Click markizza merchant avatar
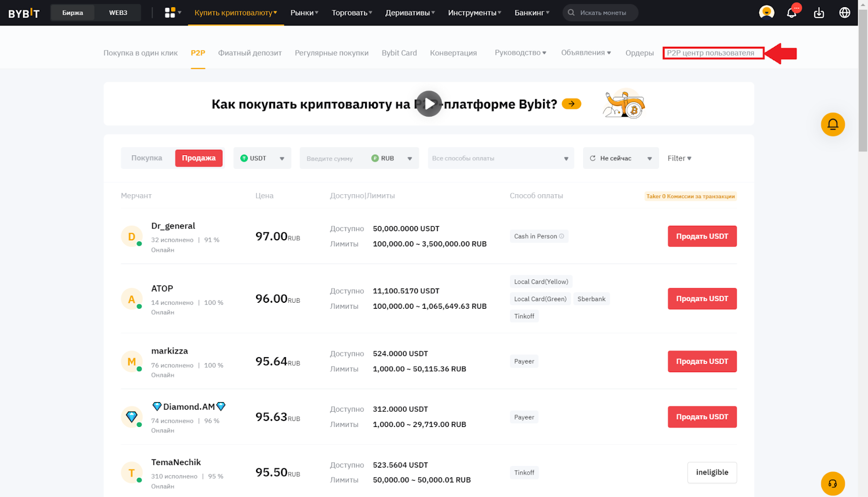868x497 pixels. tap(131, 361)
